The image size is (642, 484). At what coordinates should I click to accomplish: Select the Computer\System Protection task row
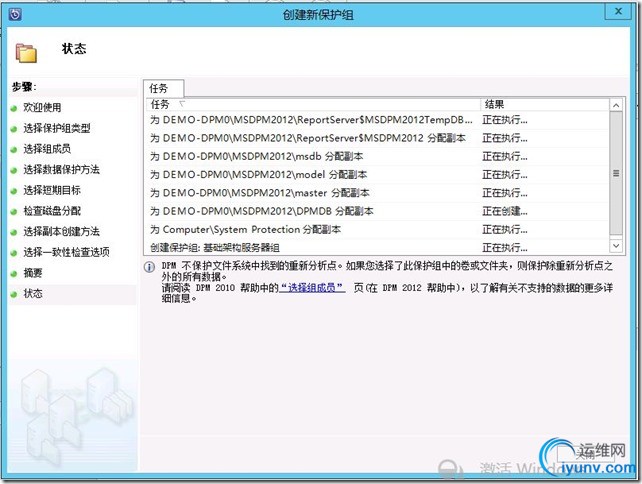[378, 230]
